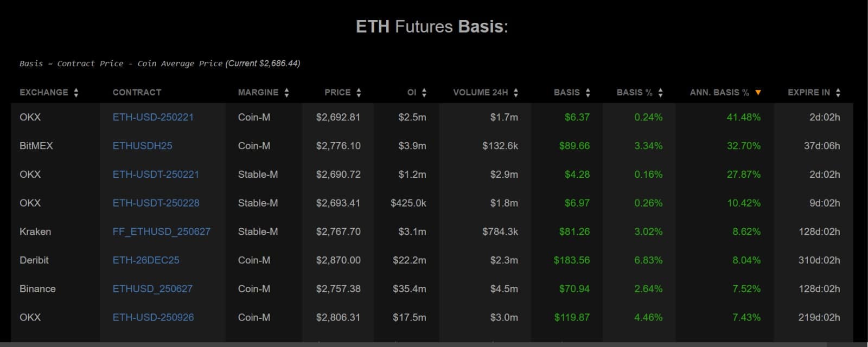
Task: Open the ETH-USD-250926 contract link
Action: coord(153,318)
